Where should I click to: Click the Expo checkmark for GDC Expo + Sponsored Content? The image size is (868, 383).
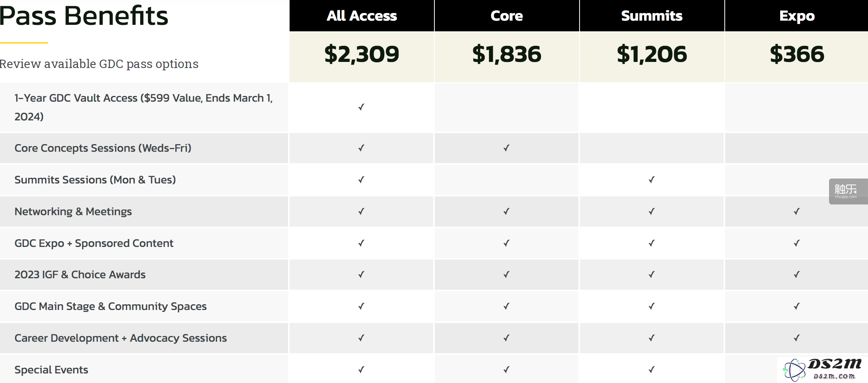point(797,243)
